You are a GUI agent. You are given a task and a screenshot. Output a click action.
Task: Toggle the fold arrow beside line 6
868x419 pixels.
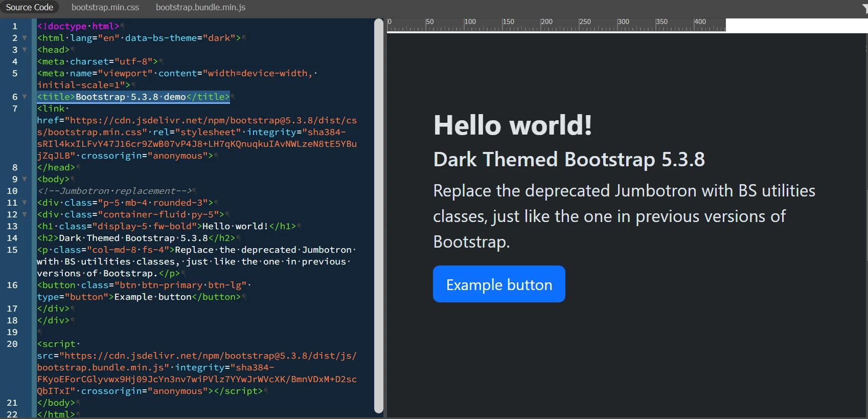pyautogui.click(x=25, y=97)
